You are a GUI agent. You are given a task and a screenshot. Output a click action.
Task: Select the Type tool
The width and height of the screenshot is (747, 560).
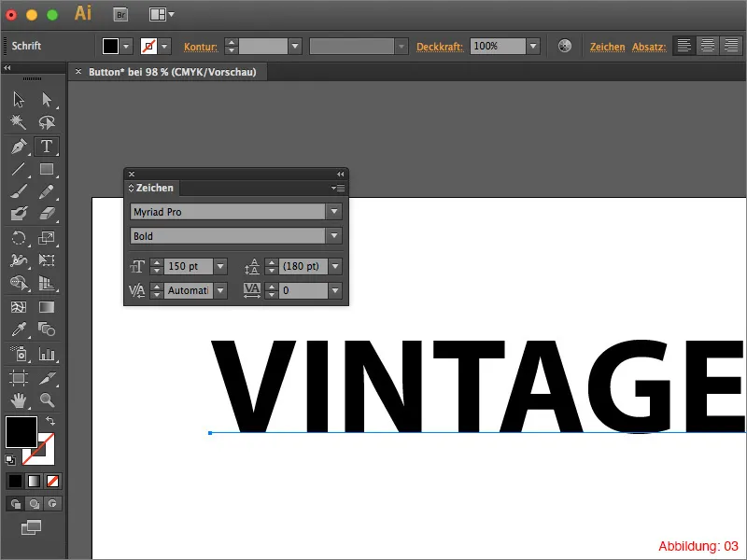pyautogui.click(x=47, y=147)
